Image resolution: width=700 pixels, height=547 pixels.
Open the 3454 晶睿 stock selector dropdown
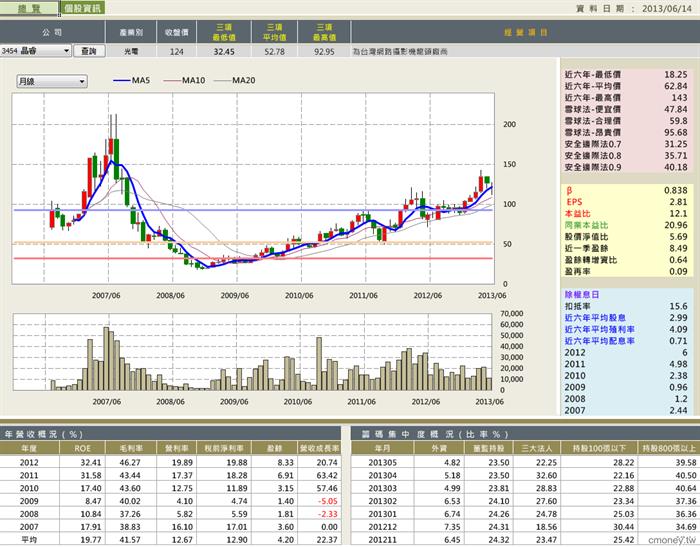(35, 51)
